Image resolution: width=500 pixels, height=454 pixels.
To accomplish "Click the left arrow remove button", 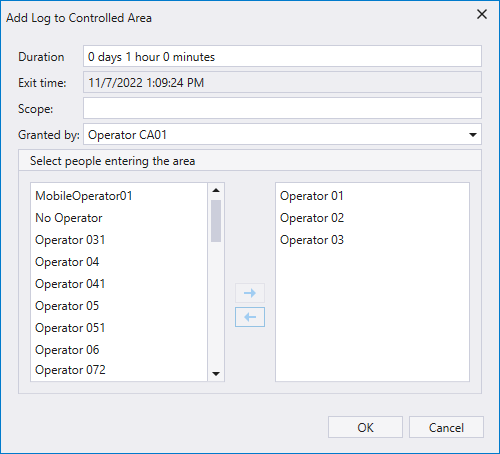I will click(250, 317).
